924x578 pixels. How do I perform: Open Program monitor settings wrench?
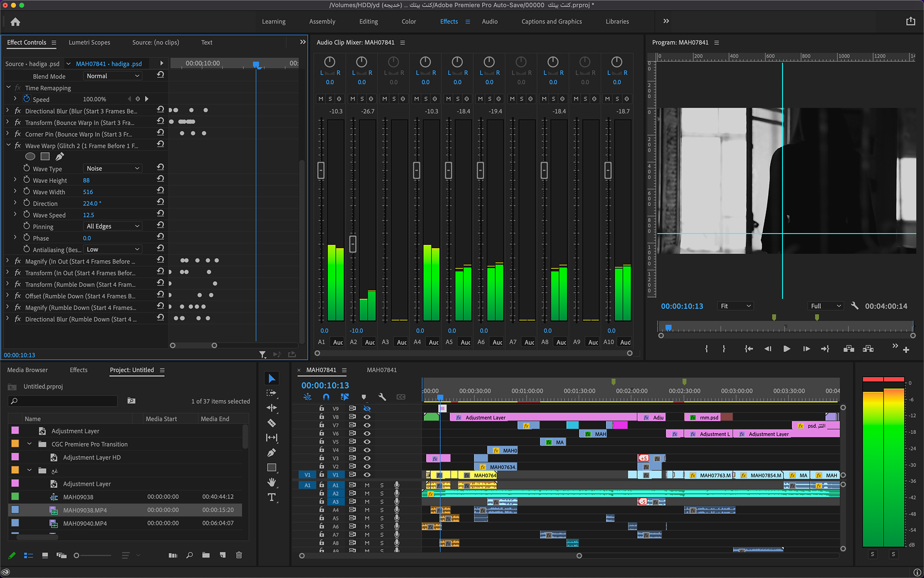pyautogui.click(x=855, y=306)
